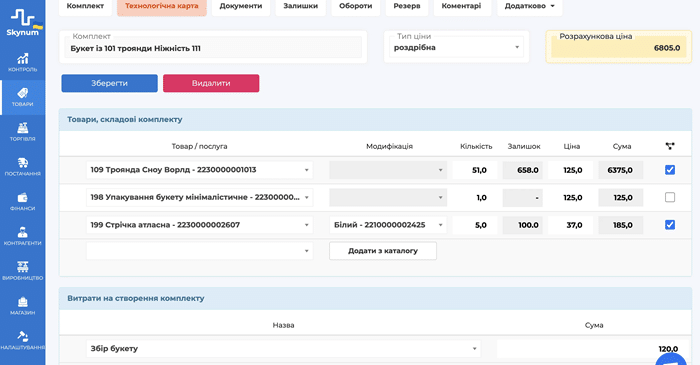This screenshot has height=365, width=700.
Task: Edit quantity 51,0 for Троянда Сноу Ворлд
Action: [475, 170]
